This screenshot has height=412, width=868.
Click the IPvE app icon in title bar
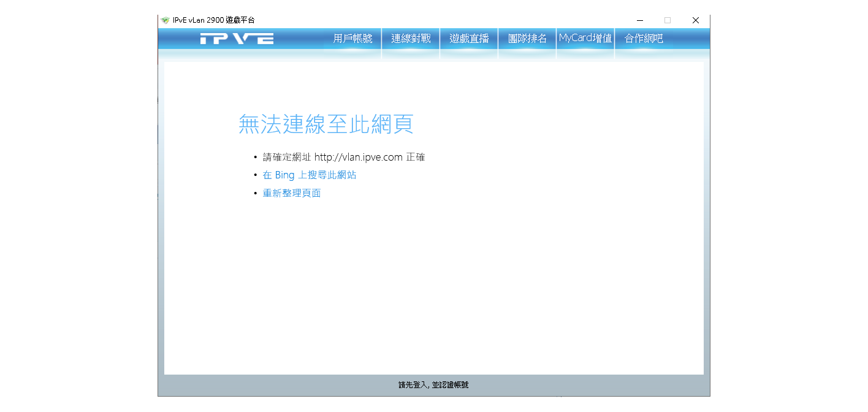pos(165,20)
